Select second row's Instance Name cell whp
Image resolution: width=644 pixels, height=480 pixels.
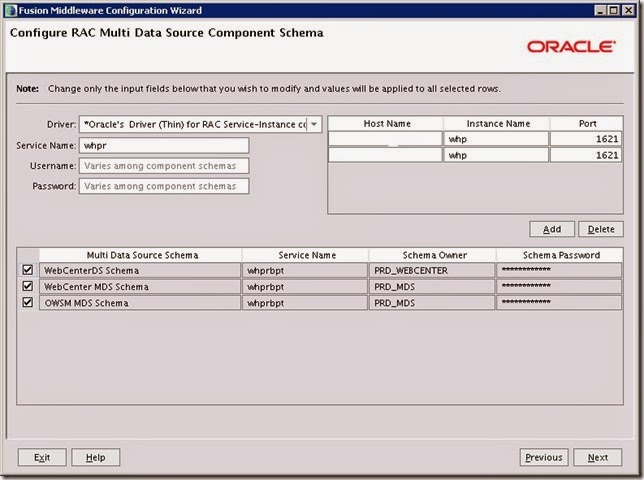click(x=496, y=155)
